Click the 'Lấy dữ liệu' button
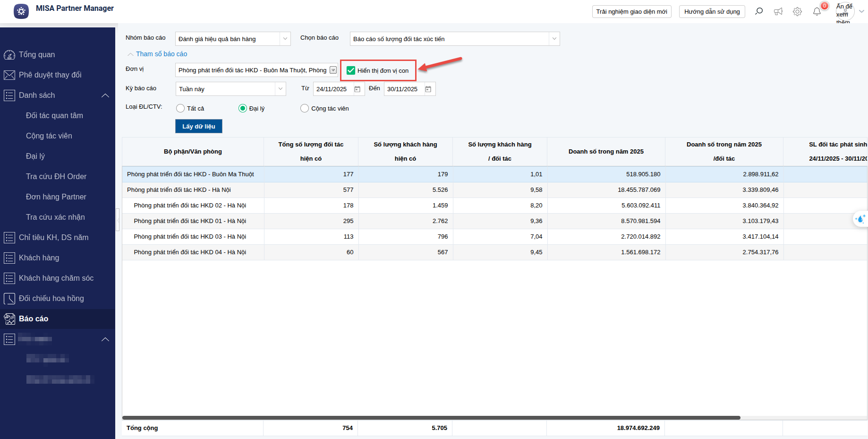This screenshot has width=868, height=439. pyautogui.click(x=199, y=126)
